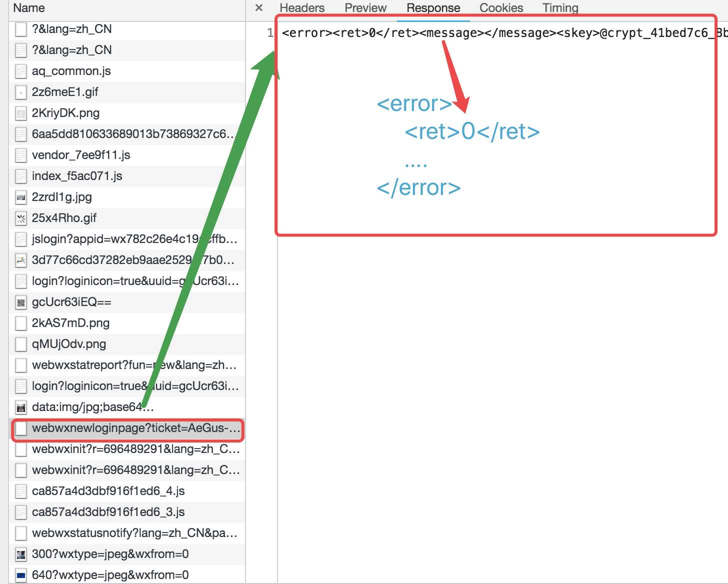The height and width of the screenshot is (584, 728).
Task: Select the webwxstatreport?fun=new request name
Action: tap(134, 365)
